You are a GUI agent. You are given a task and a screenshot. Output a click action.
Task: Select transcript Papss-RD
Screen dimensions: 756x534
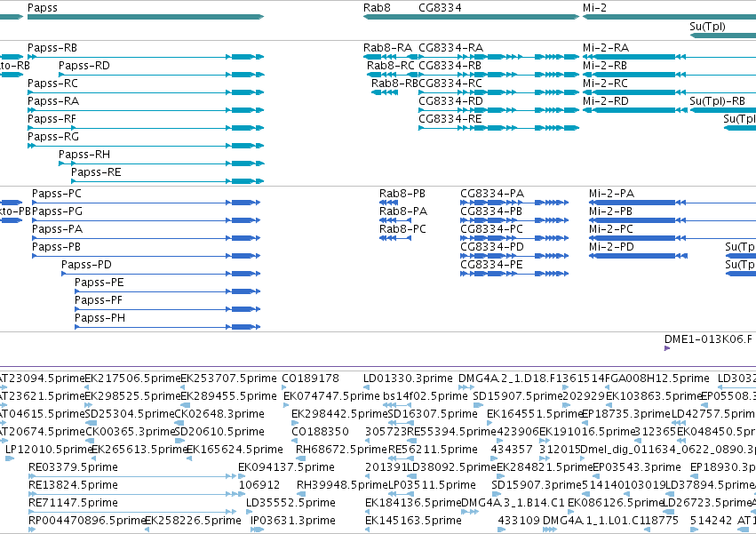click(x=84, y=66)
